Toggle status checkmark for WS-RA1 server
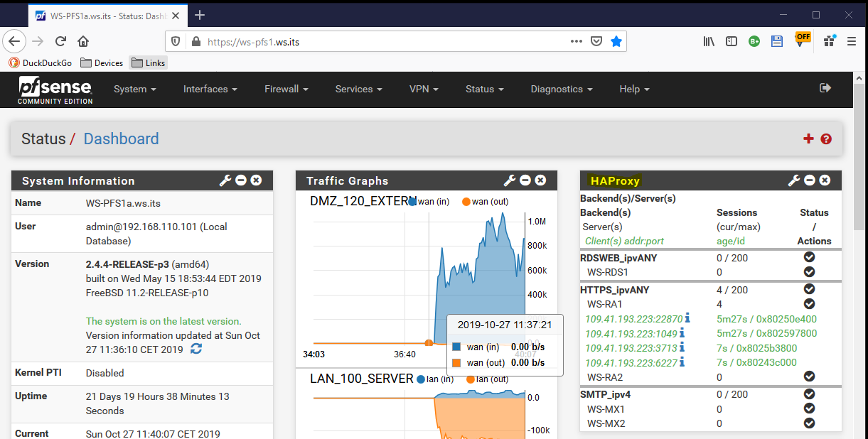Viewport: 868px width, 439px height. (809, 303)
